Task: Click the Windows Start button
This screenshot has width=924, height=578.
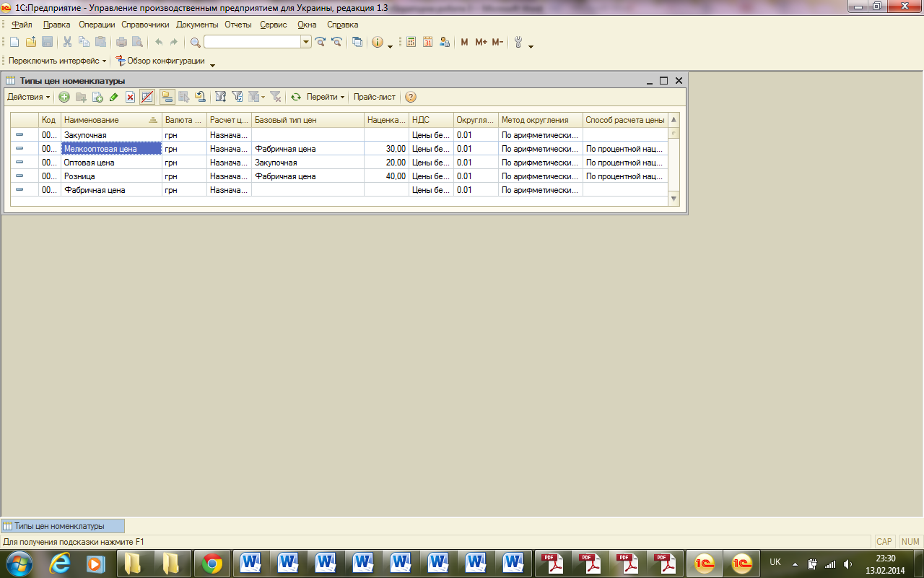Action: tap(19, 563)
